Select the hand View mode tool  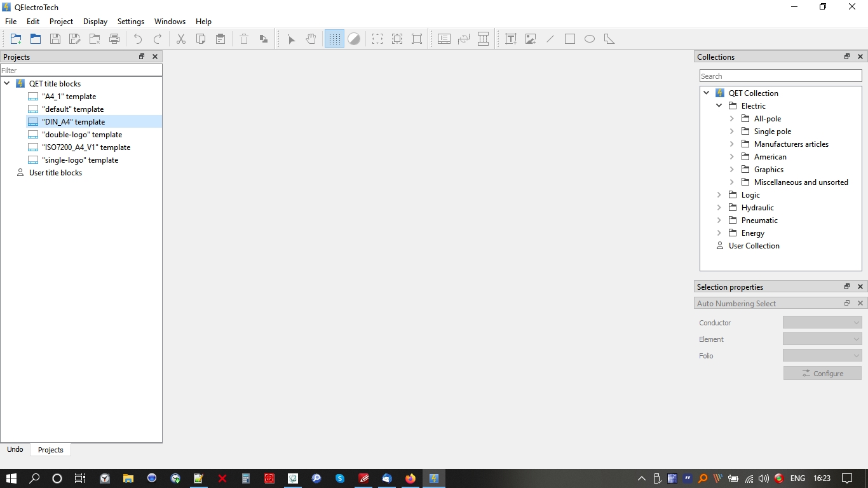click(311, 39)
